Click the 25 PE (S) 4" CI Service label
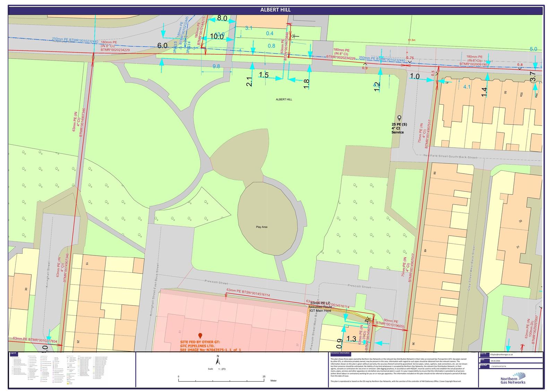This screenshot has width=555, height=392. click(399, 128)
